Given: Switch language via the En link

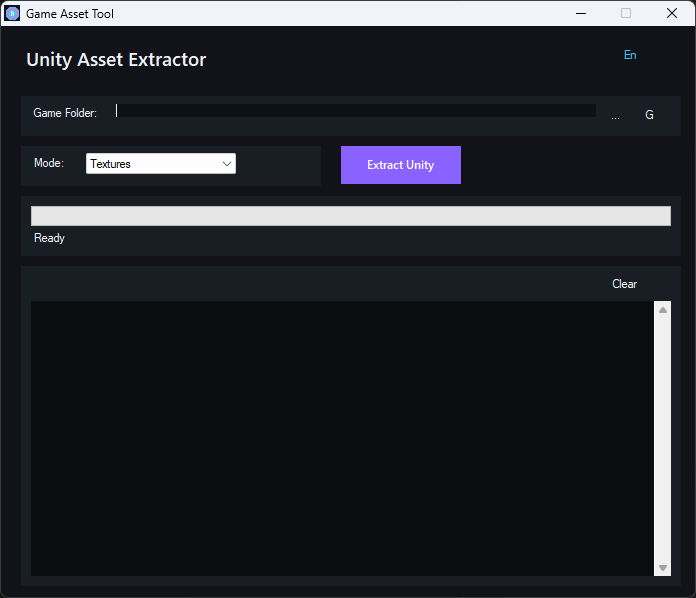Looking at the screenshot, I should pyautogui.click(x=630, y=55).
